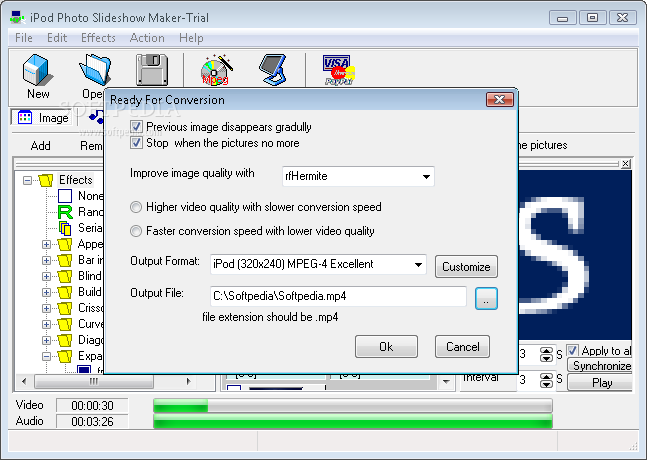Click the image list down scroll arrow
Screen dimensions: 647x460
(446, 382)
